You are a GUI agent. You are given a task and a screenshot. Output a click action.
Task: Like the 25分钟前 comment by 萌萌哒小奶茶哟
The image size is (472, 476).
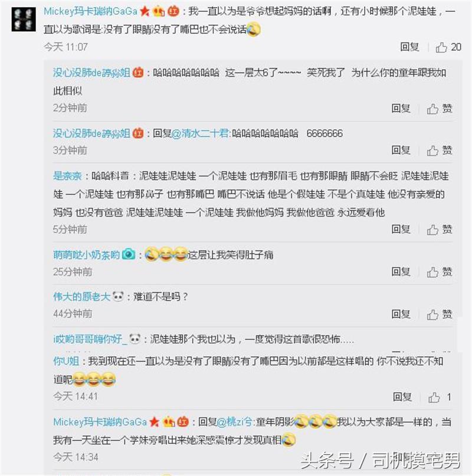point(432,272)
